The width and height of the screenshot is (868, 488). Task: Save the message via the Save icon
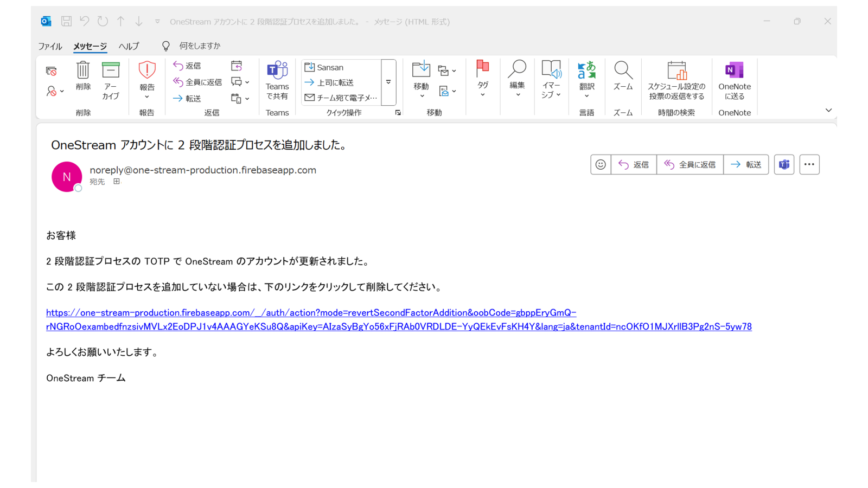tap(66, 21)
